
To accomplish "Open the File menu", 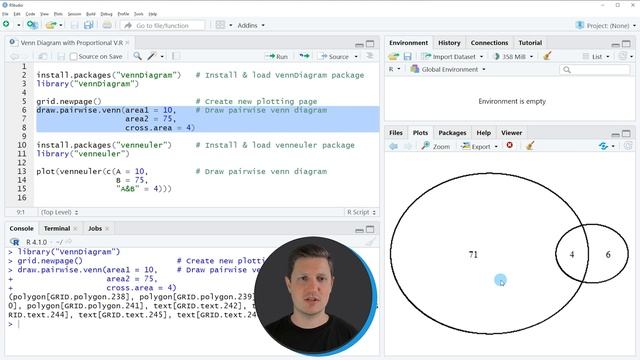I will (x=5, y=14).
